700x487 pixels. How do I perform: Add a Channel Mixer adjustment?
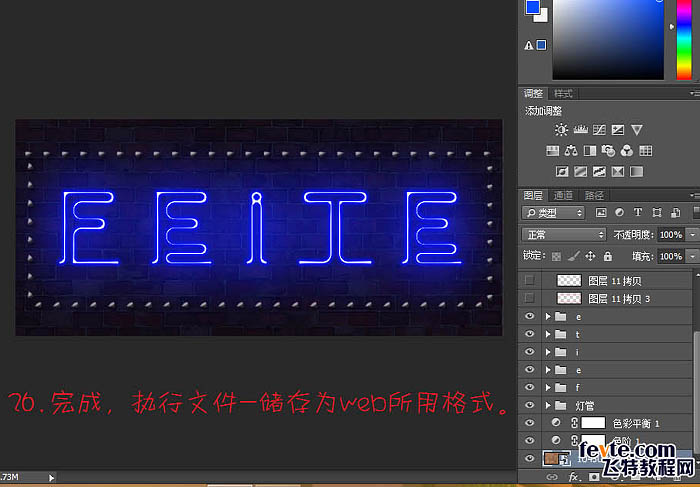point(626,151)
